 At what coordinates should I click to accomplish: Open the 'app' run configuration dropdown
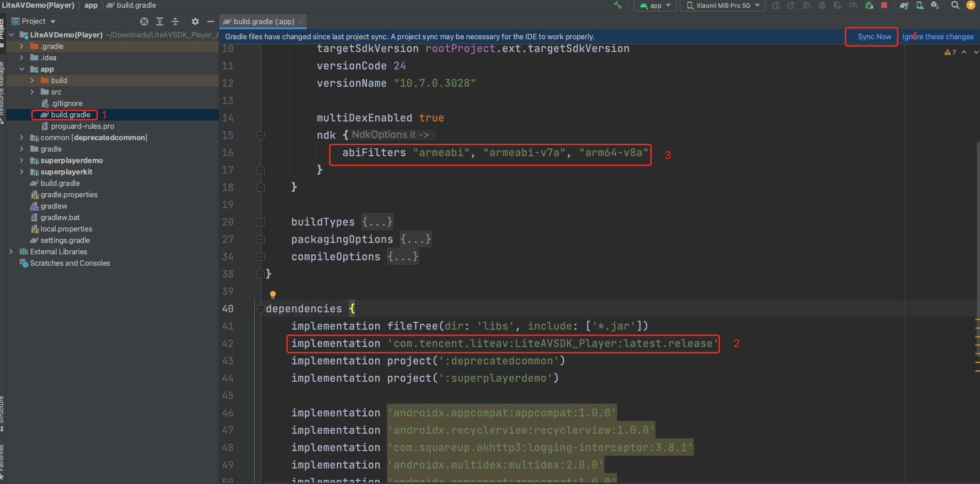[x=655, y=5]
